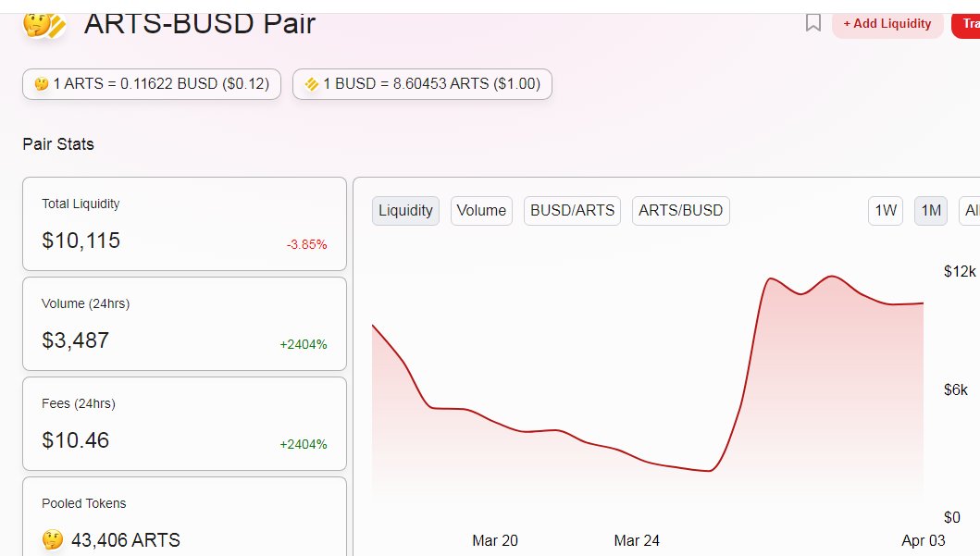
Task: Toggle the 1M time range on the chart
Action: coord(930,211)
